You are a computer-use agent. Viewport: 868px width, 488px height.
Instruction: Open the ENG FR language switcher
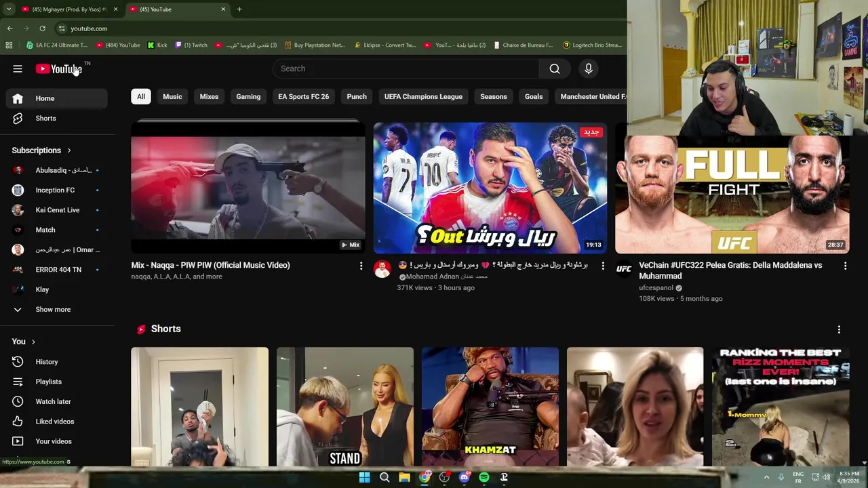pos(798,477)
